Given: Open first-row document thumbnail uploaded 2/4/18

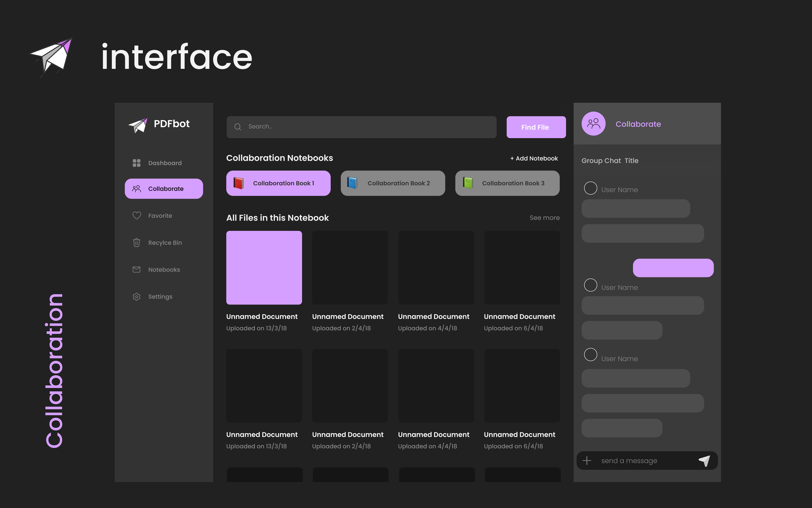Looking at the screenshot, I should point(350,268).
